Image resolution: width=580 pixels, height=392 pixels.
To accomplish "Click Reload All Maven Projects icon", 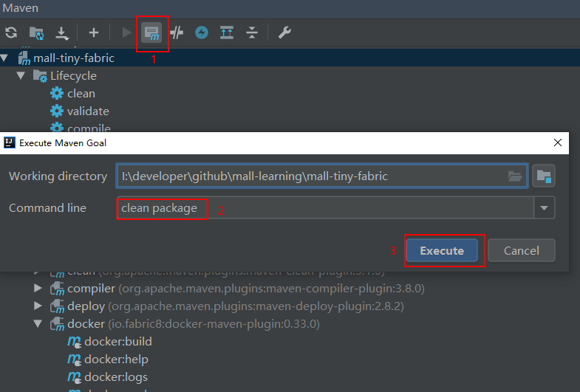I will pyautogui.click(x=11, y=32).
